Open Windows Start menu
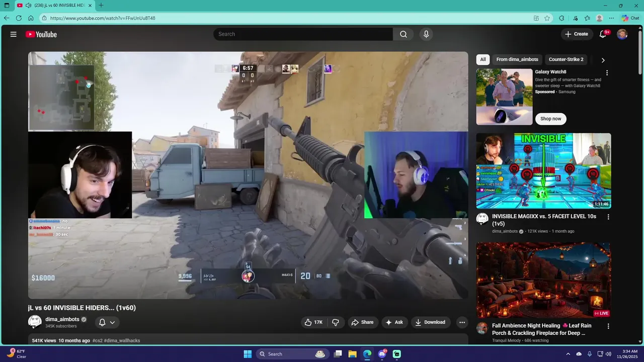This screenshot has width=644, height=362. point(248,354)
